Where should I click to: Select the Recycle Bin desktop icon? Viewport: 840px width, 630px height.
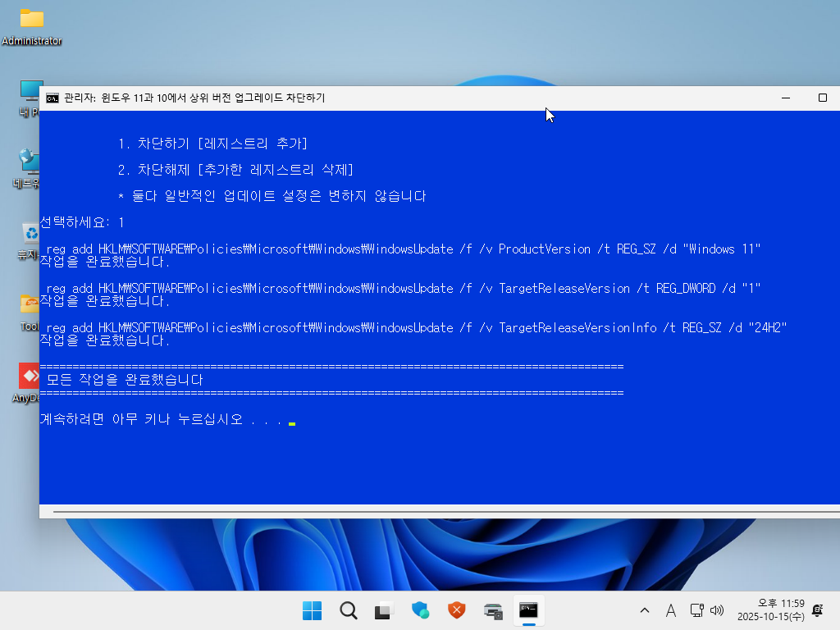click(28, 242)
